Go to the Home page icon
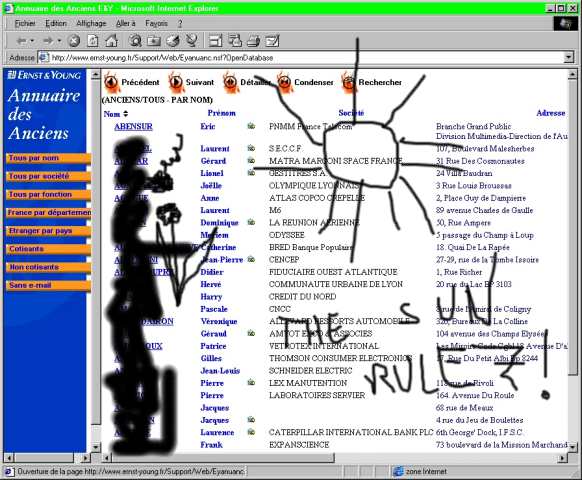This screenshot has width=582, height=480. click(x=111, y=41)
